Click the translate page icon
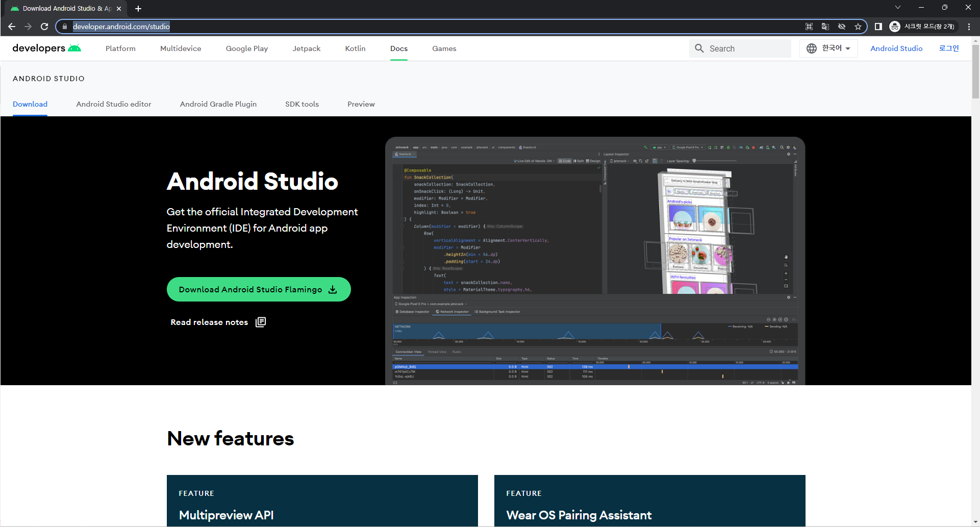This screenshot has width=980, height=527. pos(825,27)
